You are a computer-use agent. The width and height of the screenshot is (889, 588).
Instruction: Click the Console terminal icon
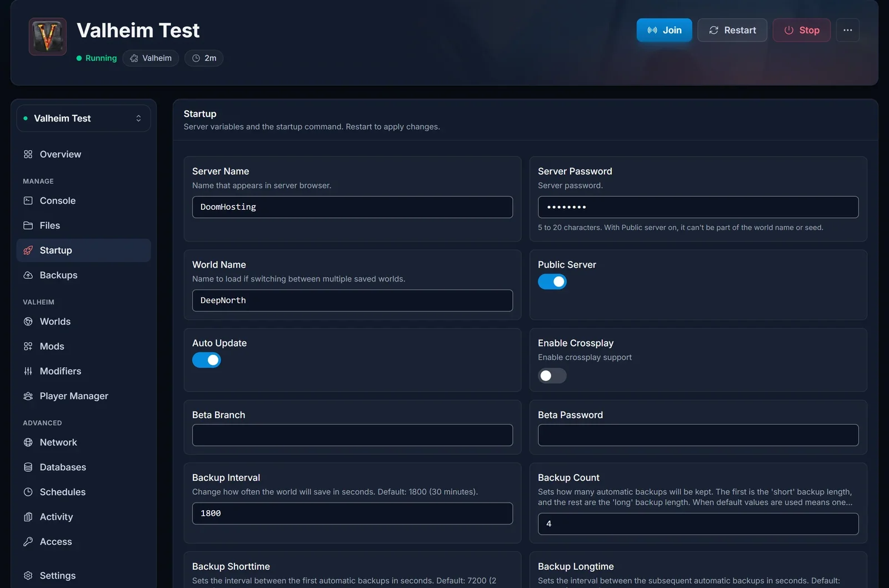click(28, 200)
